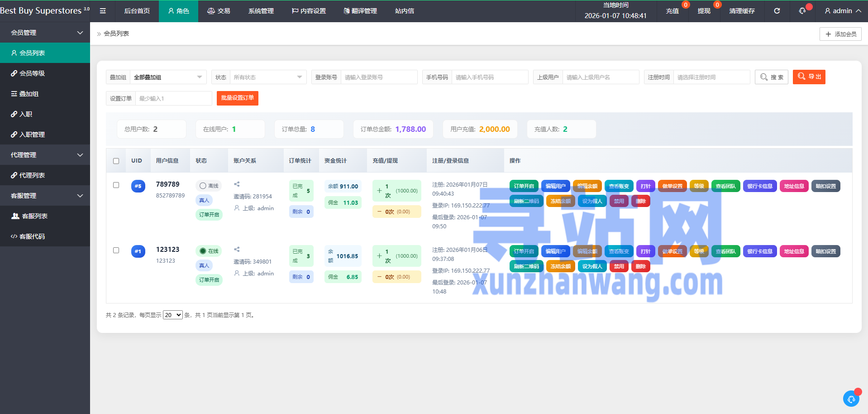Screen dimensions: 868x414
Task: Click 批量设置订单 button
Action: [x=237, y=98]
